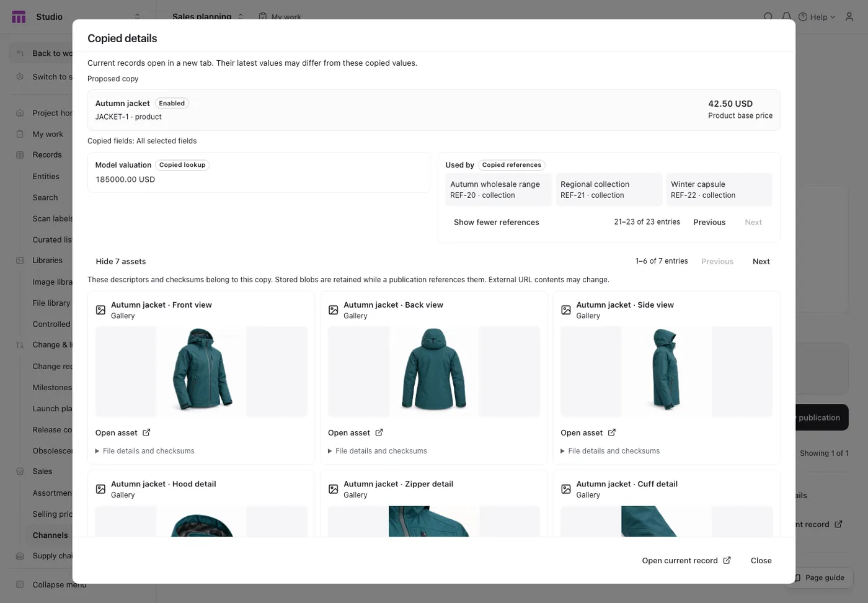
Task: Click the image icon beside Cuff detail
Action: coord(566,489)
